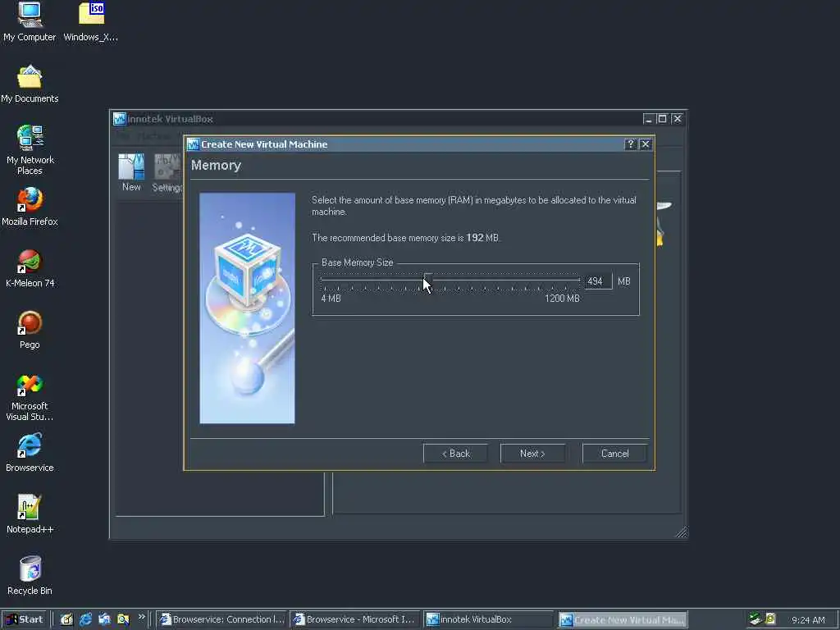Click the second system tray icon
The width and height of the screenshot is (840, 630).
click(x=770, y=619)
